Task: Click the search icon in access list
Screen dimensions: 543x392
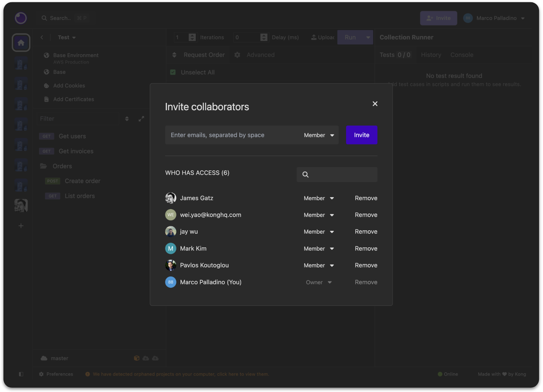Action: [x=305, y=174]
